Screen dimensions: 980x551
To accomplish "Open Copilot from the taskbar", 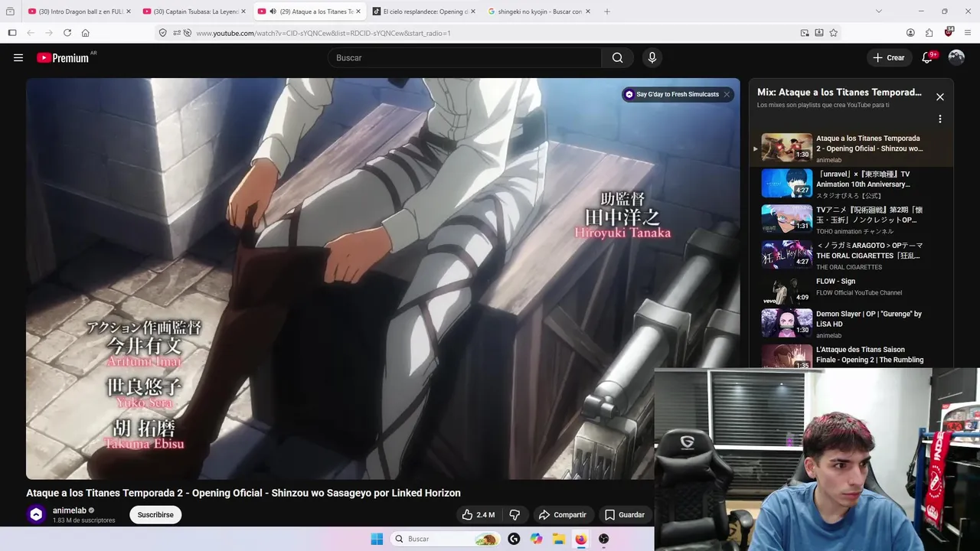I will pyautogui.click(x=536, y=539).
